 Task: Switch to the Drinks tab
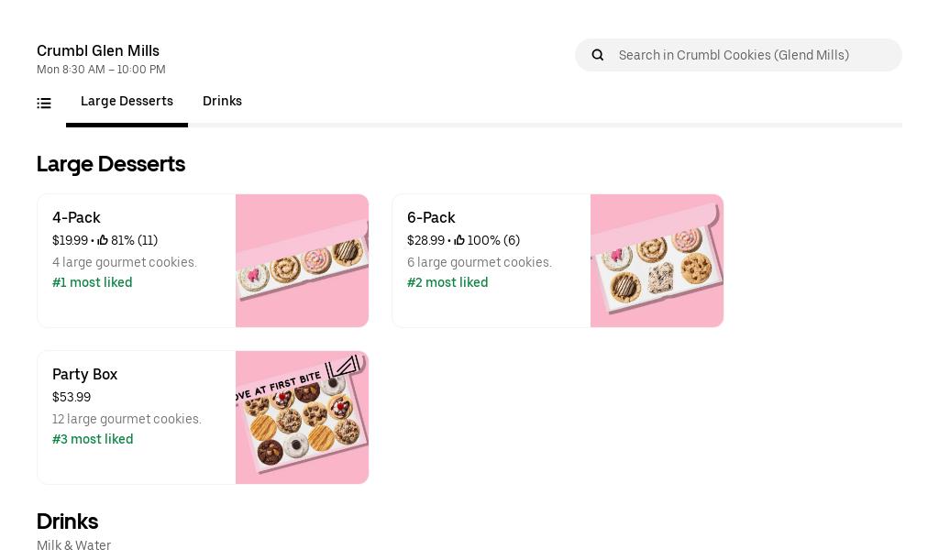[222, 102]
